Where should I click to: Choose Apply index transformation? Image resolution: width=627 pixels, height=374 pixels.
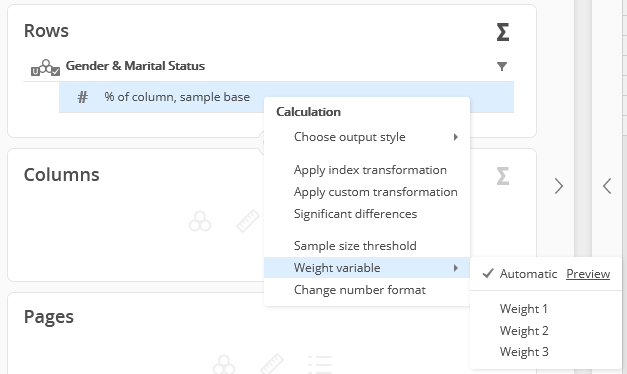click(370, 170)
